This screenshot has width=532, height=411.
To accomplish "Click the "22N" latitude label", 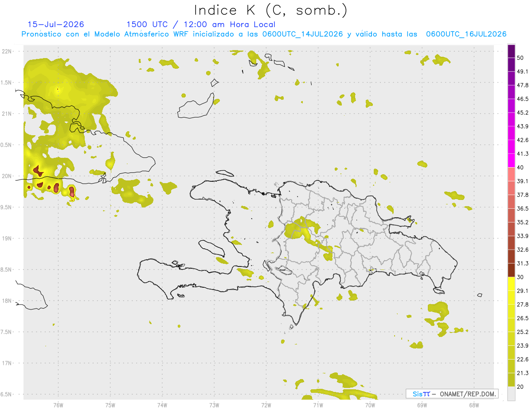I will pyautogui.click(x=7, y=51).
